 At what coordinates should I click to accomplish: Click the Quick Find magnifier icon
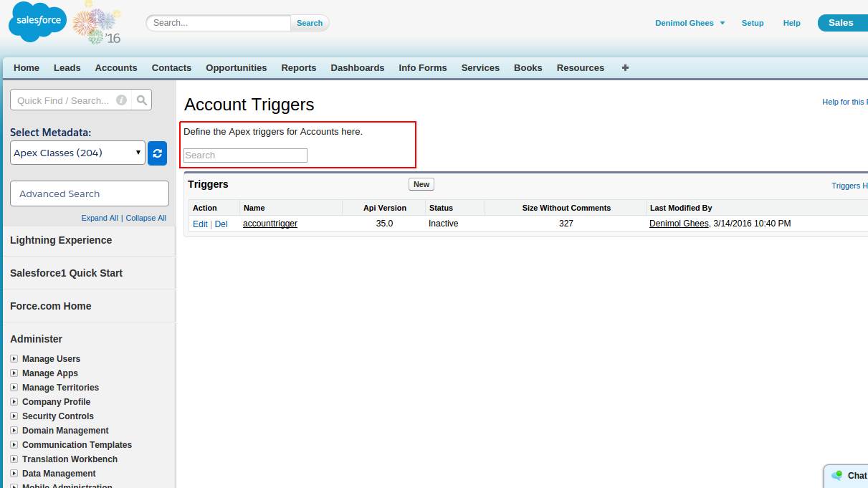click(142, 100)
